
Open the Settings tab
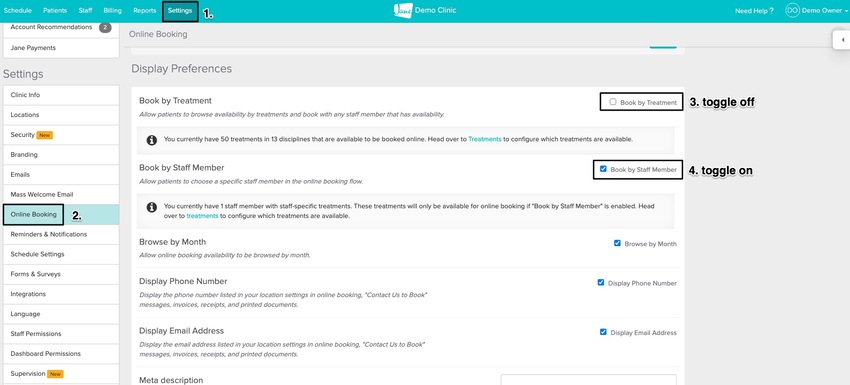click(180, 11)
